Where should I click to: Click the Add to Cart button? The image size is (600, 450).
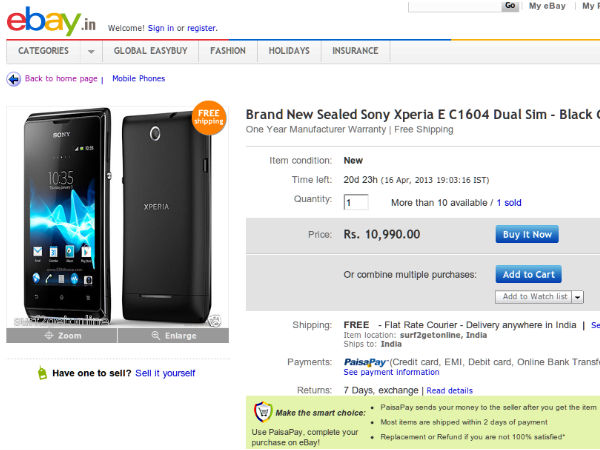click(x=528, y=275)
